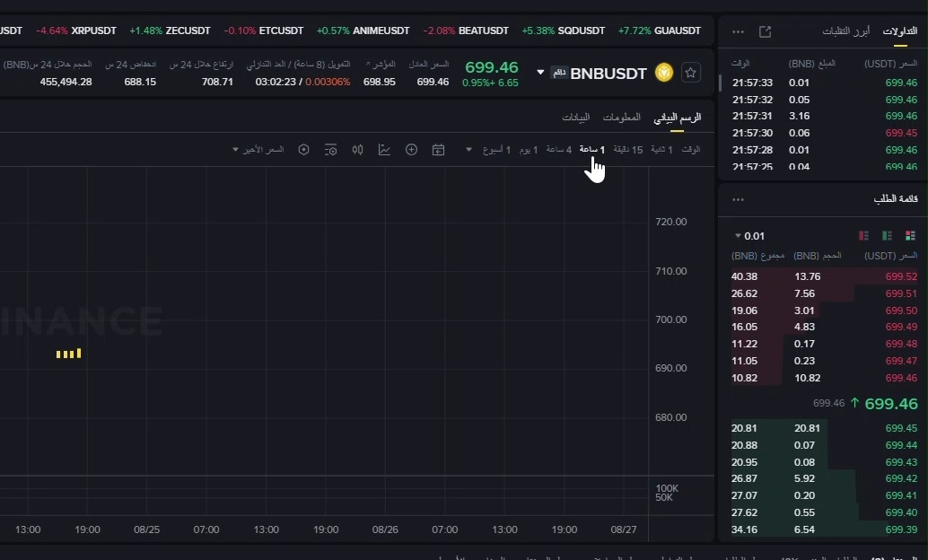Open the three-dot menu of the trades panel

point(738,31)
